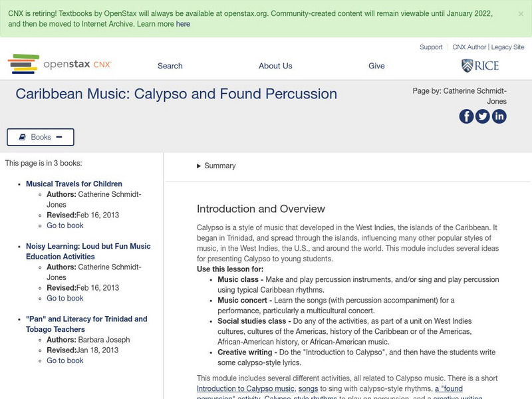Share page on Twitter icon
This screenshot has width=532, height=399.
(483, 116)
